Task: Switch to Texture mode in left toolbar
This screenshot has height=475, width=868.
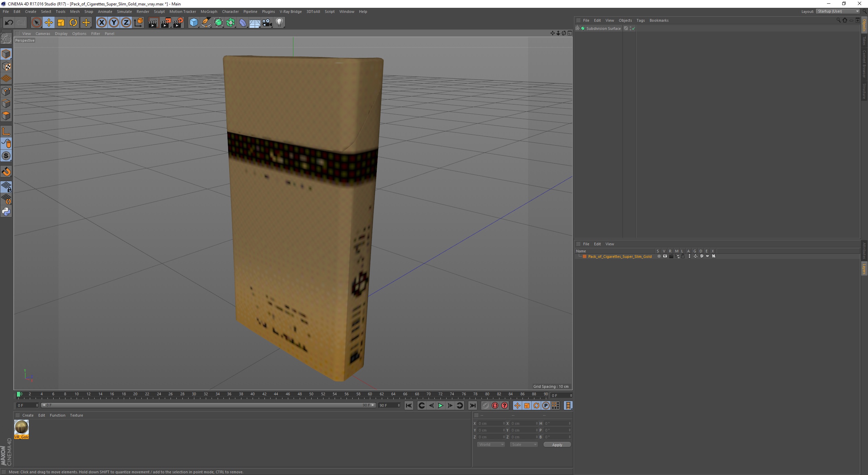Action: pyautogui.click(x=6, y=66)
